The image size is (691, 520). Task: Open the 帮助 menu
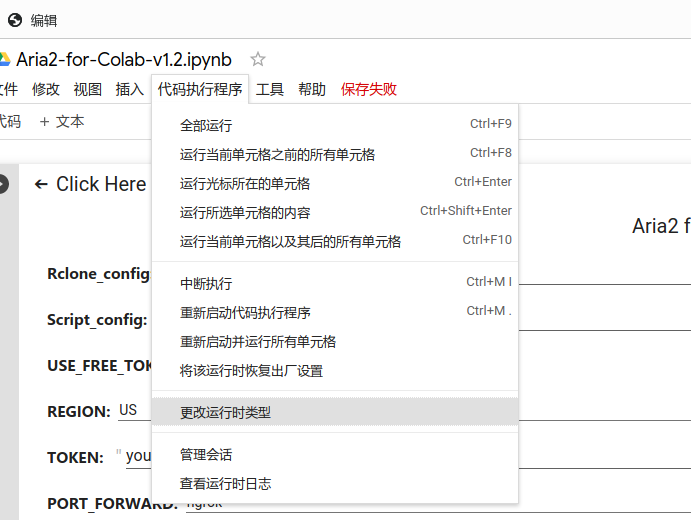coord(312,89)
